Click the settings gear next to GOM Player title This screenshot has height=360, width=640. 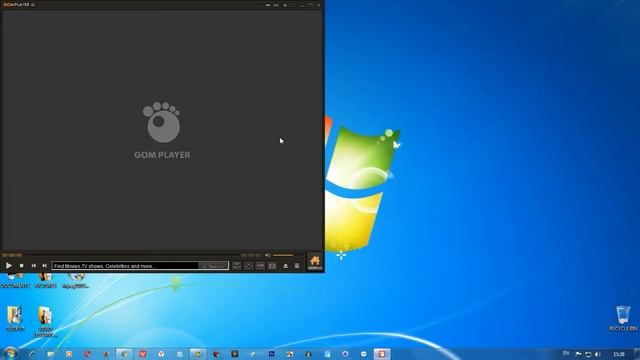33,5
